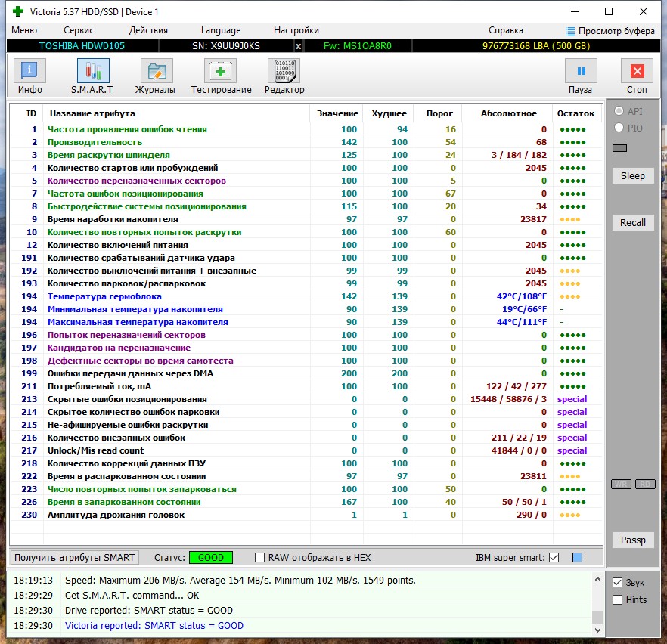
Task: Toggle the Звук sound checkbox
Action: 617,582
